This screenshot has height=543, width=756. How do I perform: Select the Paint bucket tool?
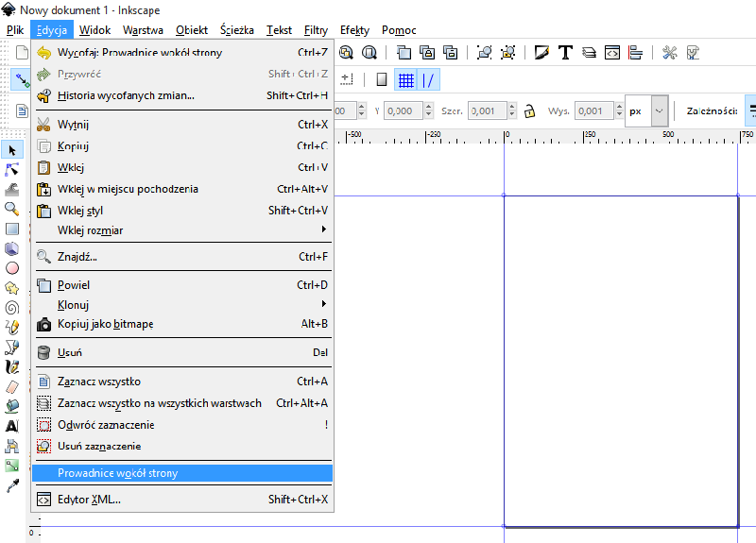click(x=12, y=407)
